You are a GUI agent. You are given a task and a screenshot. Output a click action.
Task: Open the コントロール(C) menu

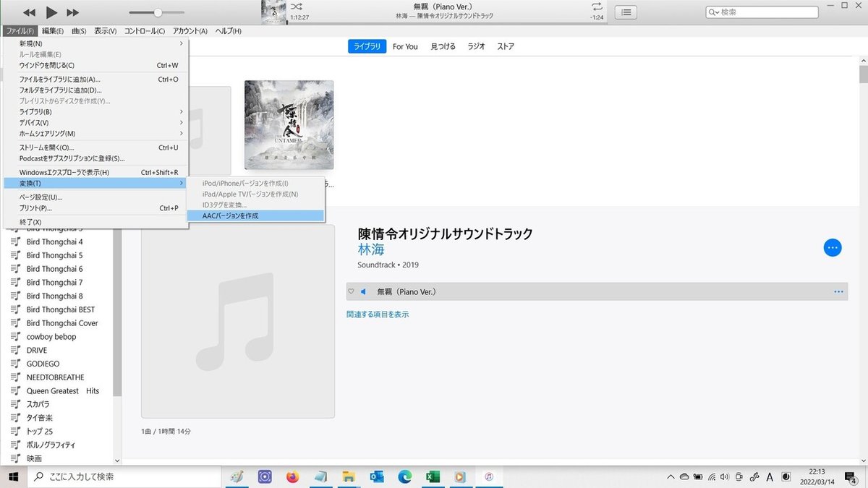tap(145, 31)
